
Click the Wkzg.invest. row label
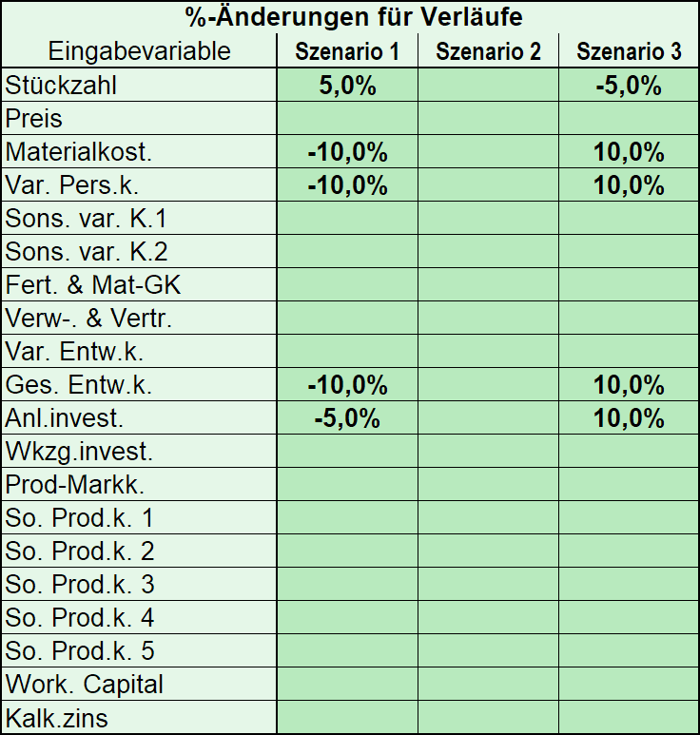(79, 452)
